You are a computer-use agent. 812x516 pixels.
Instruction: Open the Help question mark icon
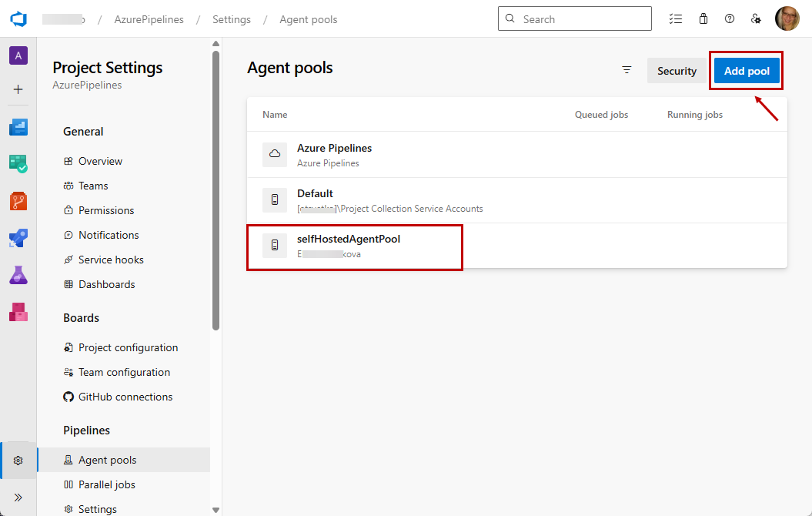click(x=730, y=19)
